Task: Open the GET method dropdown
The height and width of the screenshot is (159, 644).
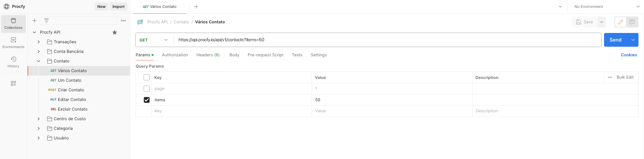Action: click(x=154, y=40)
